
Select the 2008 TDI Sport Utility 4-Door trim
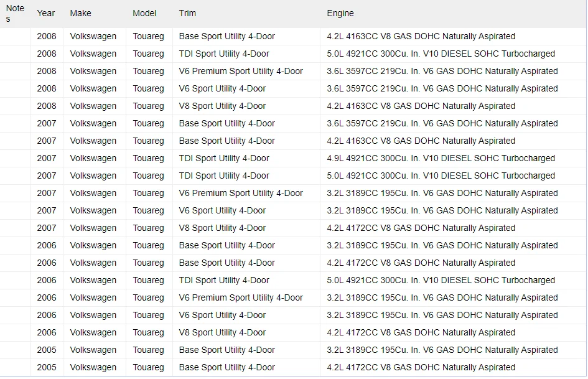224,54
